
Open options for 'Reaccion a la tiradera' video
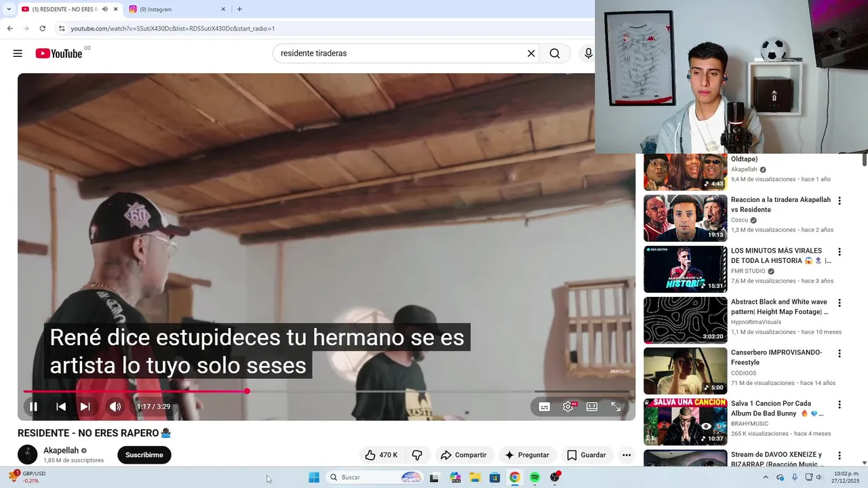click(x=840, y=201)
